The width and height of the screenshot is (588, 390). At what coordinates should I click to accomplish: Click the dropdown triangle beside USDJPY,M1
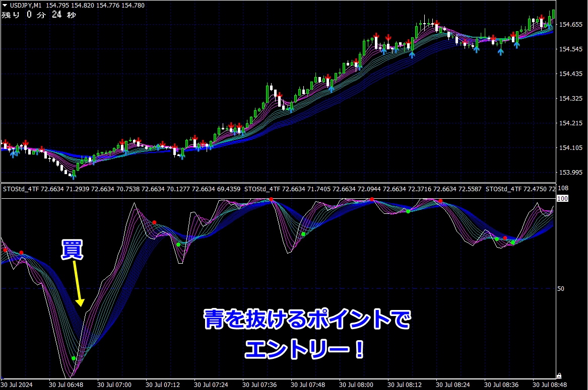click(x=5, y=6)
